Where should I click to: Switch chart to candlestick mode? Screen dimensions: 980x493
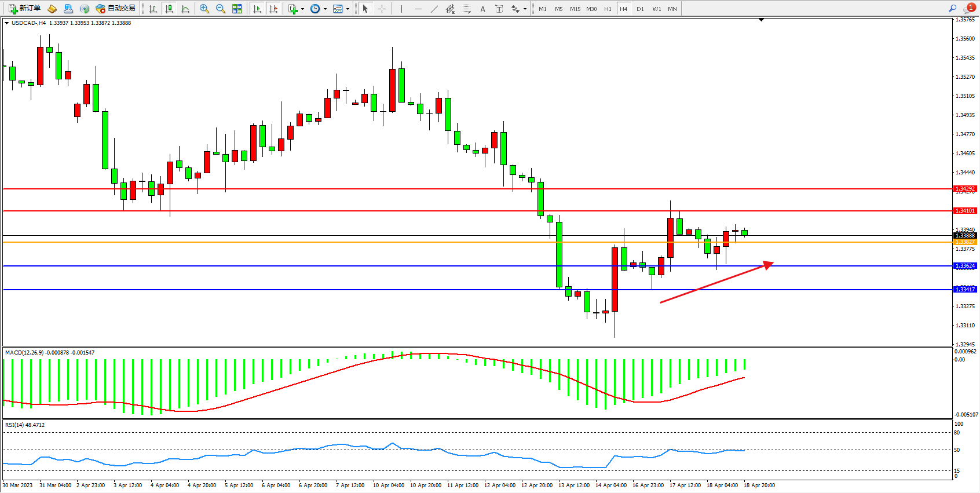pyautogui.click(x=169, y=9)
